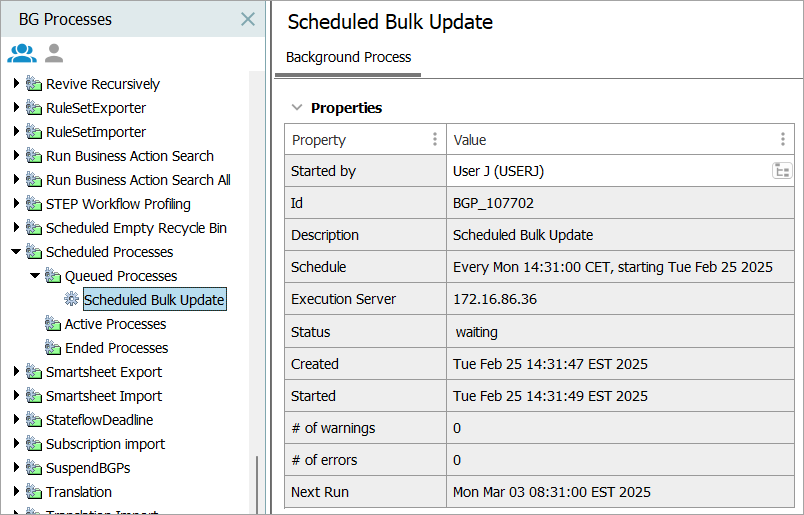
Task: Open the Property column options menu
Action: click(434, 140)
